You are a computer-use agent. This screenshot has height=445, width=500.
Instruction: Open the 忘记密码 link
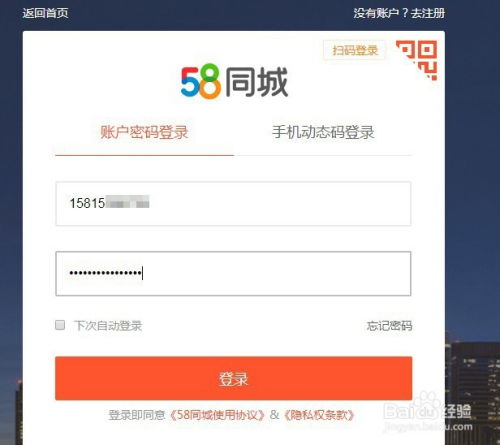tap(389, 326)
